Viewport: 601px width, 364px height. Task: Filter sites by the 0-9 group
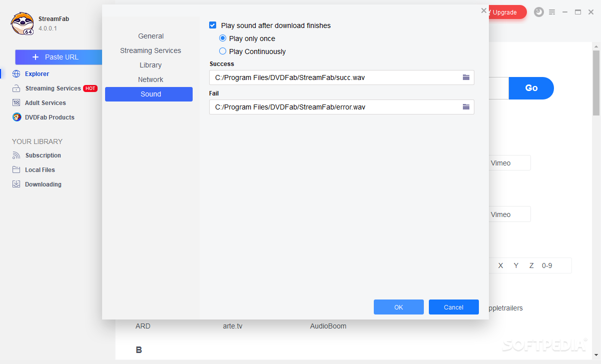pyautogui.click(x=547, y=265)
